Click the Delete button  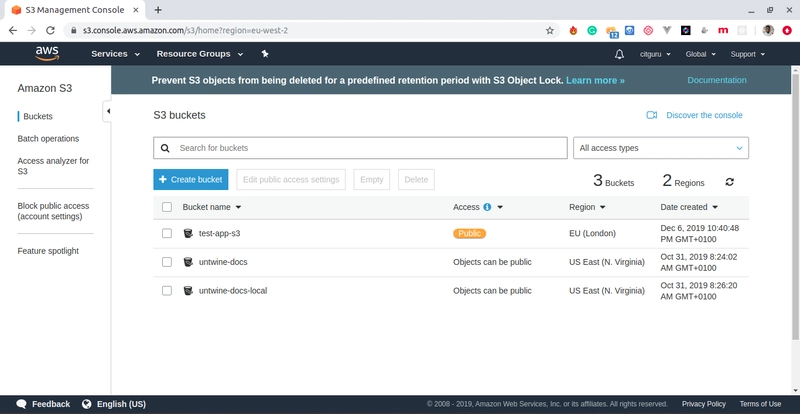[416, 180]
